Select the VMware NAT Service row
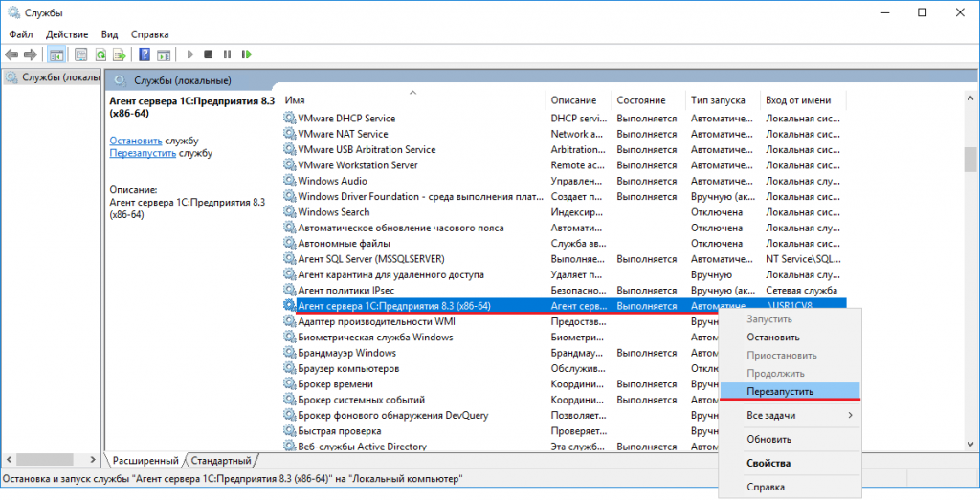Viewport: 980px width, 501px height. [x=565, y=134]
